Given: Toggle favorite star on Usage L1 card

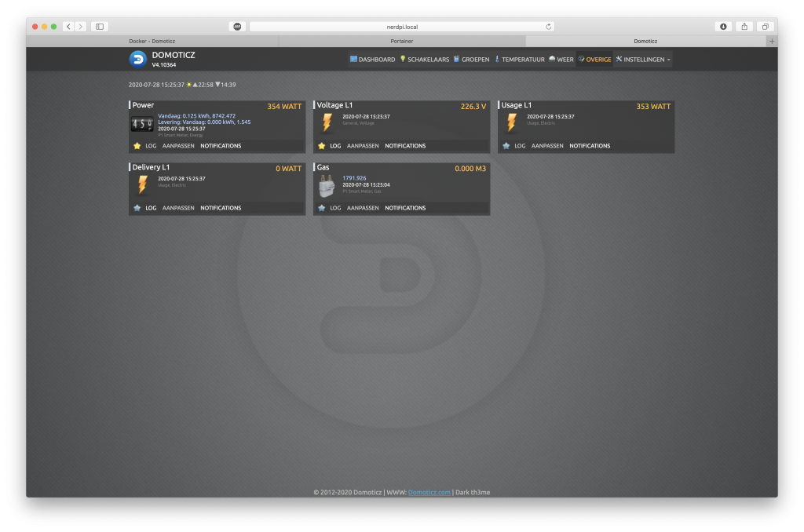Looking at the screenshot, I should pos(506,146).
